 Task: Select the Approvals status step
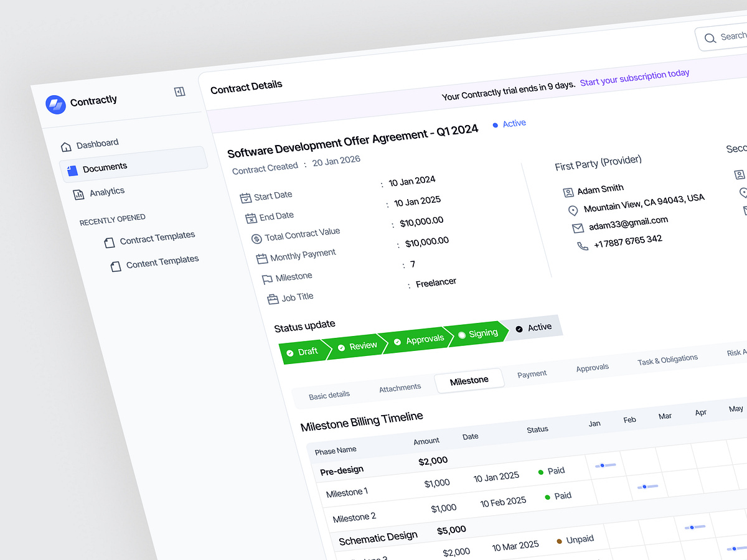[418, 340]
